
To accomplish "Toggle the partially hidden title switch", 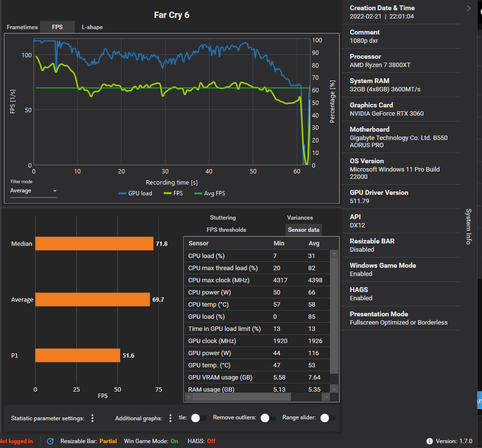I will click(198, 418).
